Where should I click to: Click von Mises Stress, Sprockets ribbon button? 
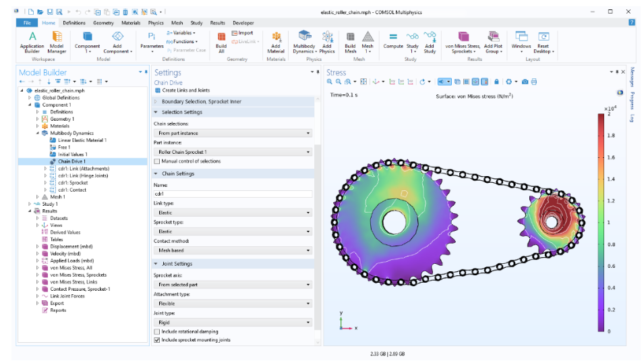463,42
